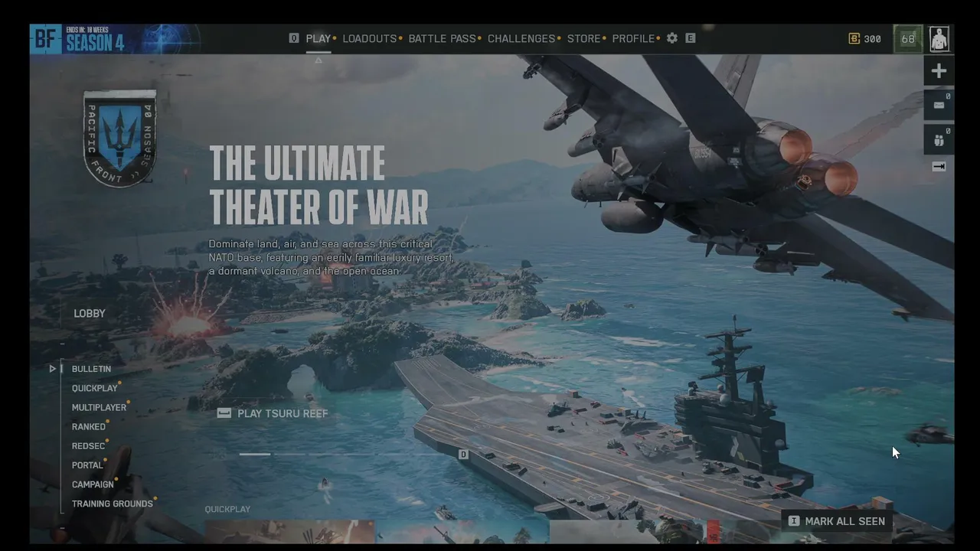
Task: Expand the social side panel arrow icon
Action: point(939,166)
